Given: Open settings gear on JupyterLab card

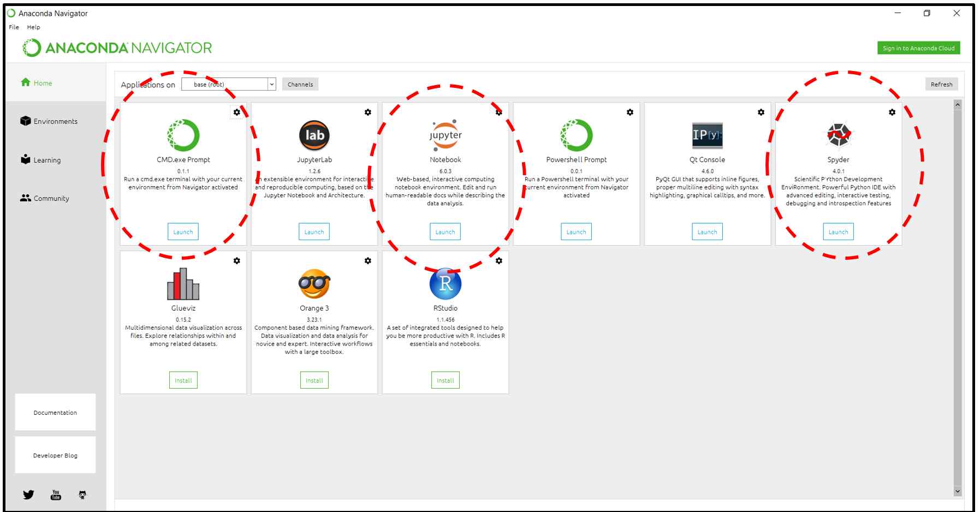Looking at the screenshot, I should point(368,112).
